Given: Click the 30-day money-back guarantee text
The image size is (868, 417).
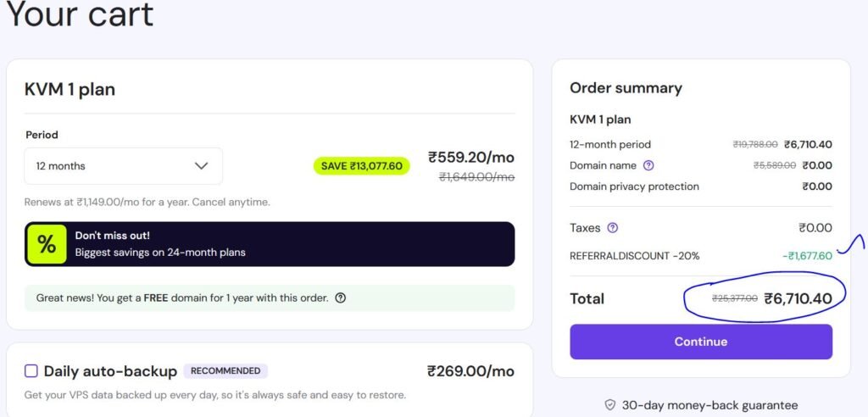Looking at the screenshot, I should (x=709, y=405).
